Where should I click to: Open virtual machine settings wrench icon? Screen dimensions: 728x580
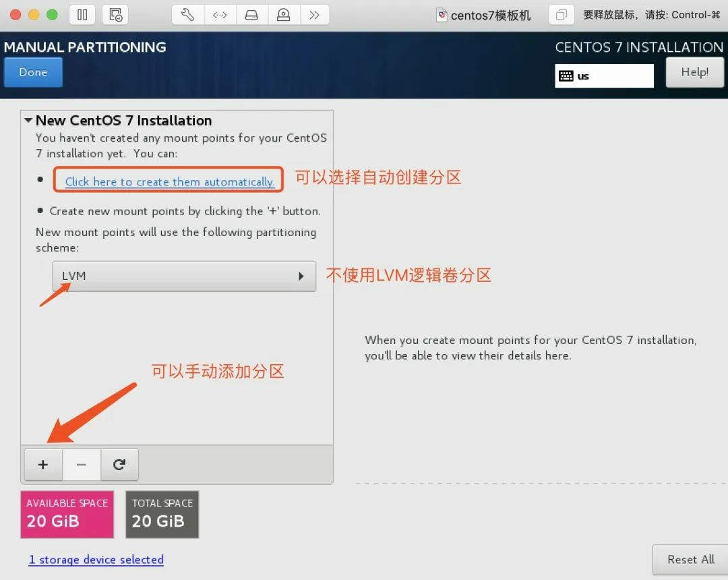tap(187, 15)
